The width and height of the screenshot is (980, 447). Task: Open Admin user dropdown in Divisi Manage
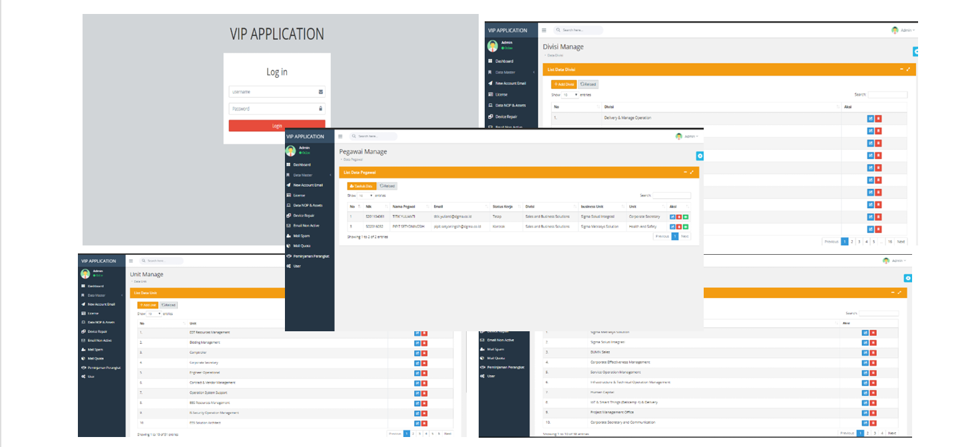click(x=903, y=30)
